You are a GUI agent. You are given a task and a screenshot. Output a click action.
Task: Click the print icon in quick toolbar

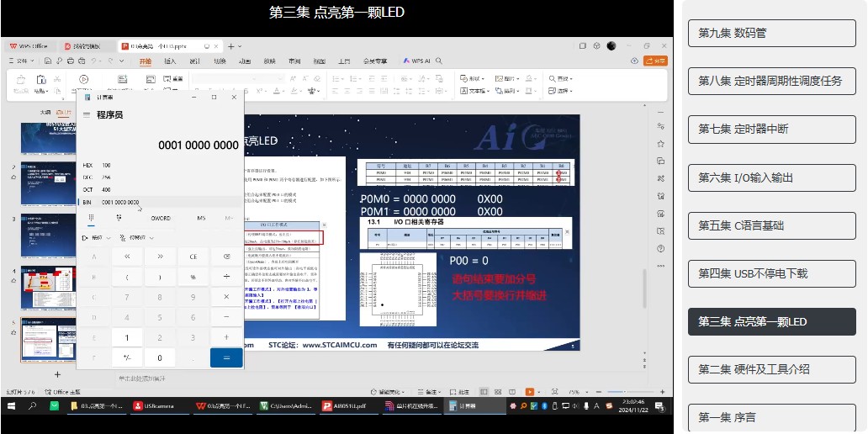71,61
